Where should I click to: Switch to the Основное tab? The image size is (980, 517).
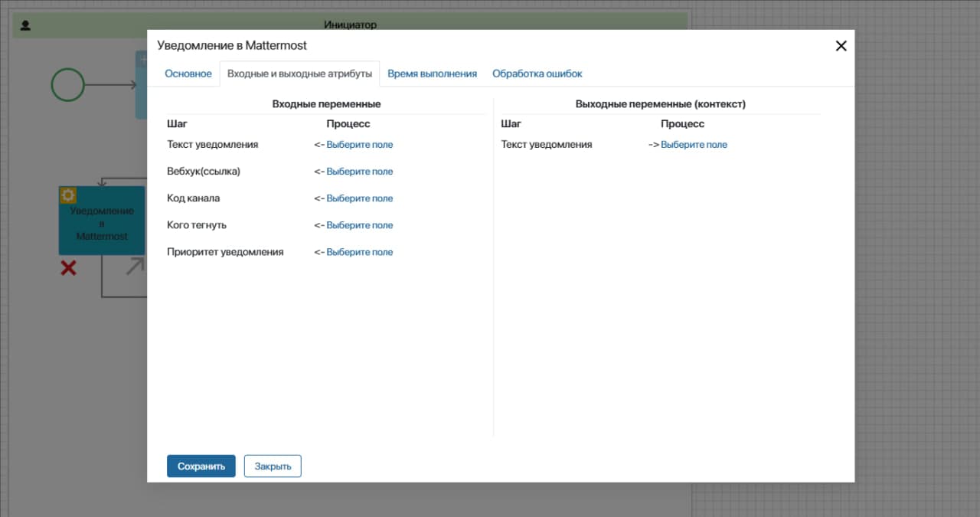[x=188, y=74]
